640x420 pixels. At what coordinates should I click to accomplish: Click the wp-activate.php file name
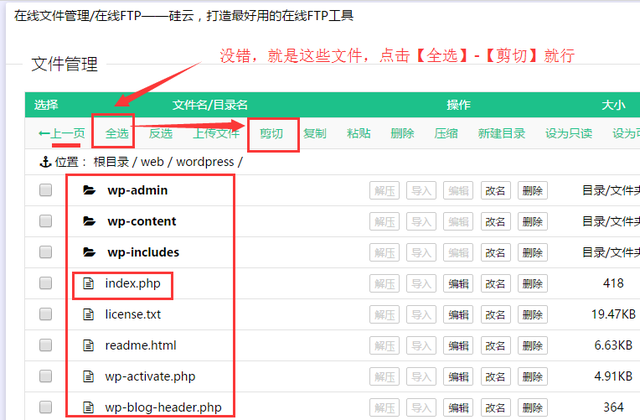[x=150, y=376]
